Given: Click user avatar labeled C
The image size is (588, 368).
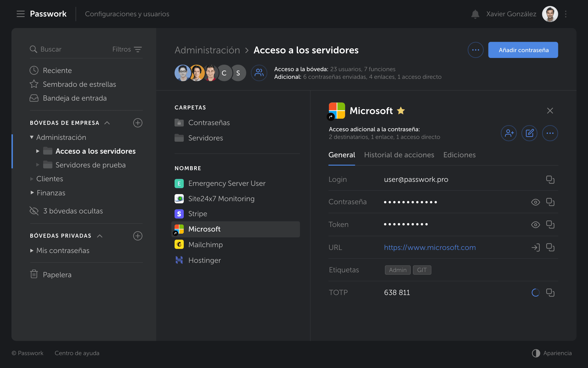Looking at the screenshot, I should [224, 73].
